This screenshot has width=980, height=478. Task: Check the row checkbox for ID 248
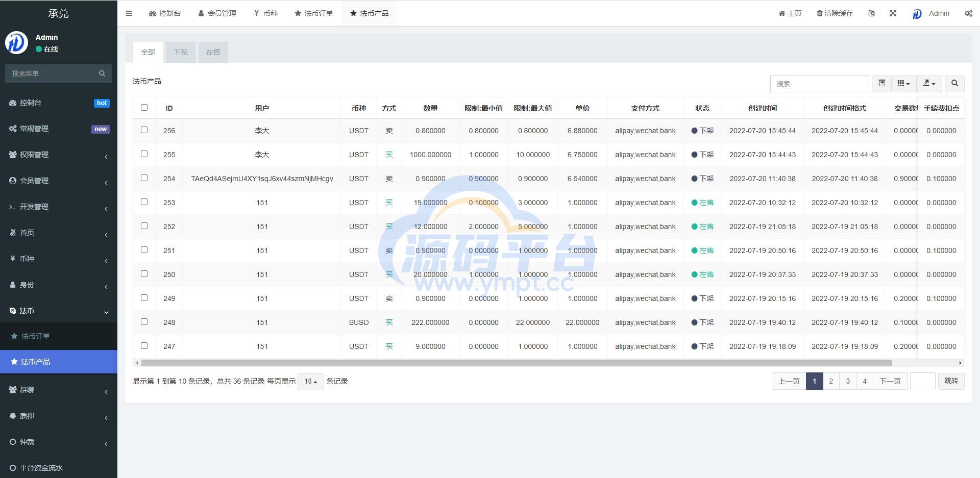144,321
